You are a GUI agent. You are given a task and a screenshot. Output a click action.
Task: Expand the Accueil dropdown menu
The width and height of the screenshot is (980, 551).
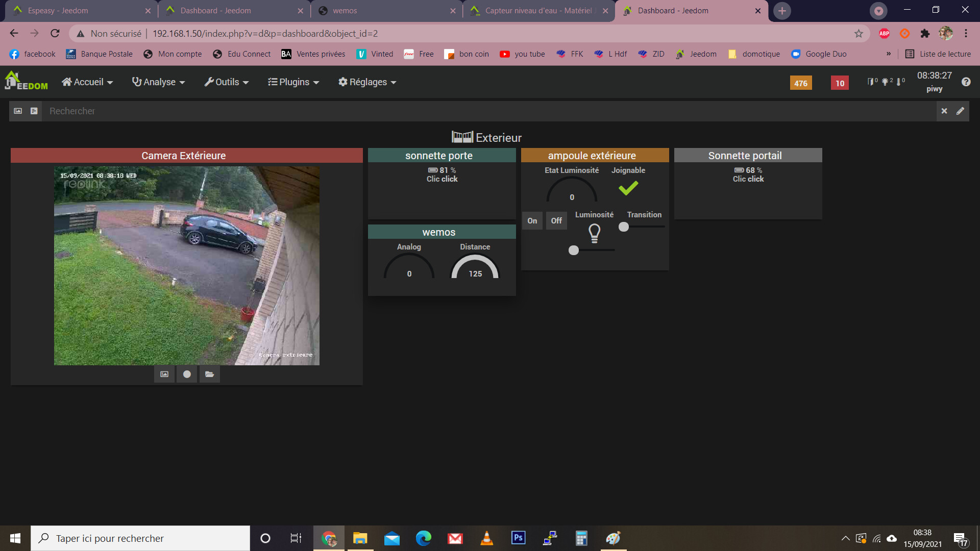pos(87,82)
